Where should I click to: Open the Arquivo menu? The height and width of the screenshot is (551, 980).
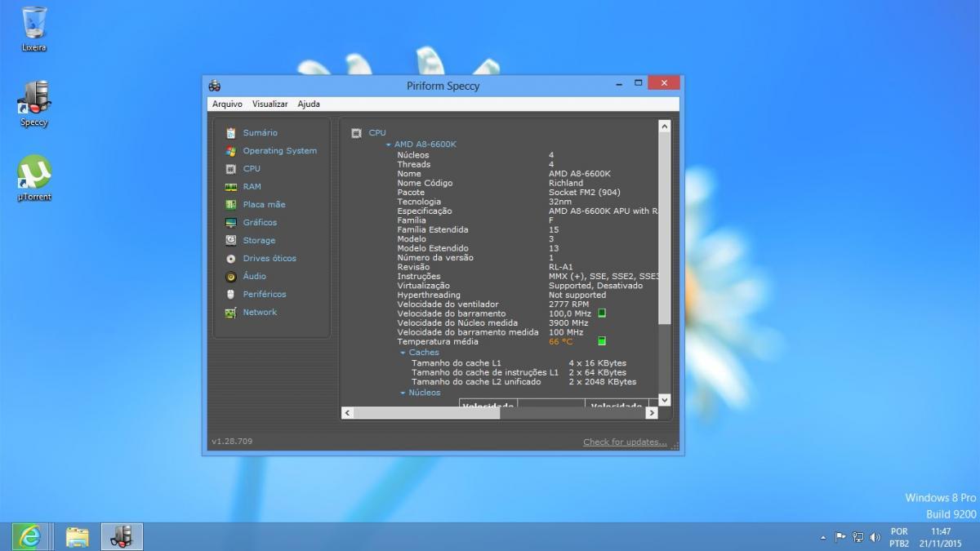click(x=227, y=104)
